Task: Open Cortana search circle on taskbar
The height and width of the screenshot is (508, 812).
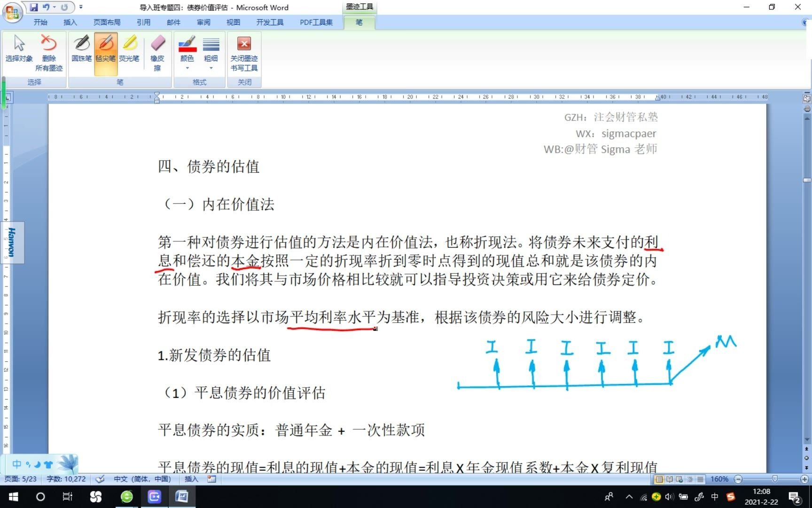Action: click(x=40, y=497)
